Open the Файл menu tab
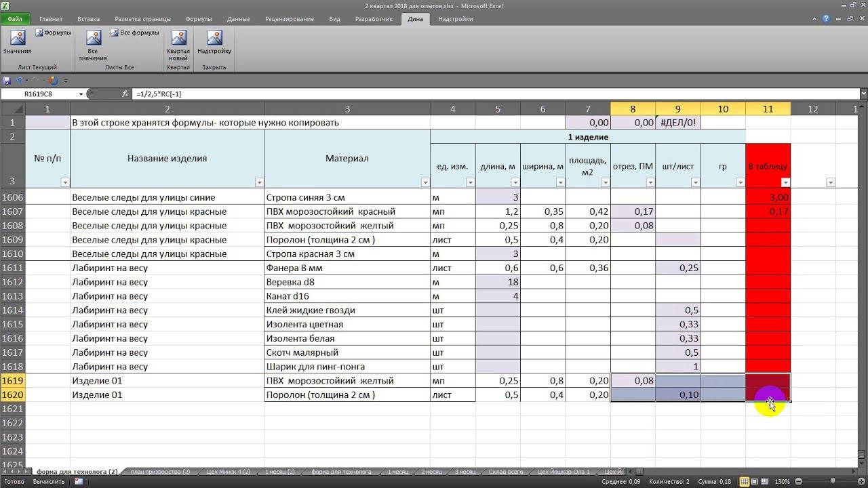 pyautogui.click(x=15, y=19)
